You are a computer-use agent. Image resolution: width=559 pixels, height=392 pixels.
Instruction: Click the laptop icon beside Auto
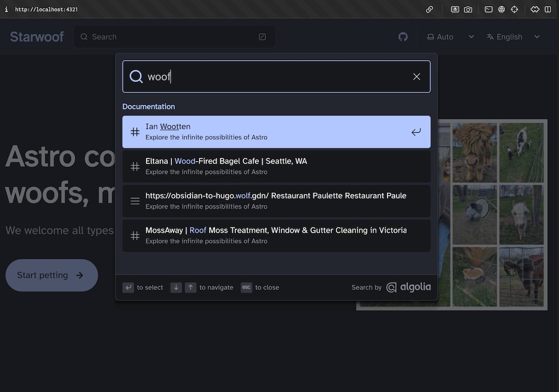click(x=430, y=37)
